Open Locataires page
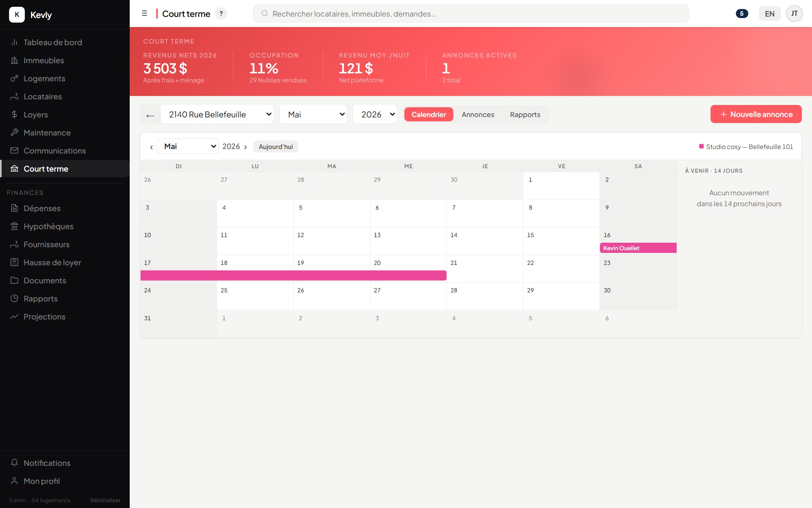The width and height of the screenshot is (812, 508). click(x=65, y=96)
